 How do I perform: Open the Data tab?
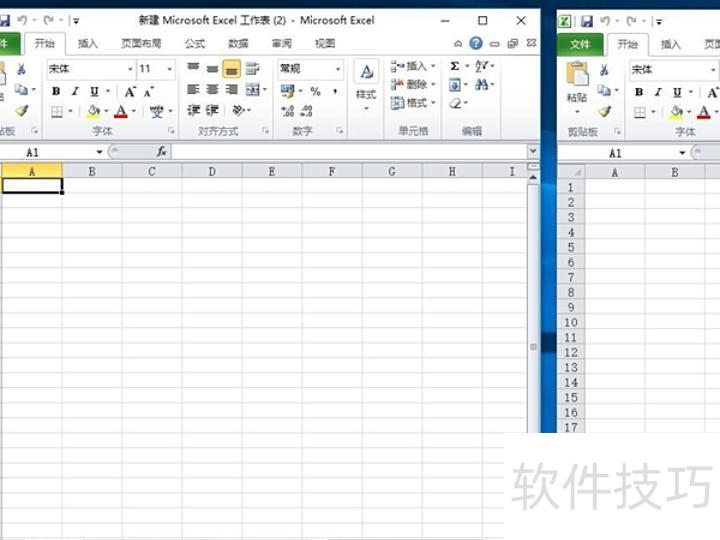point(238,44)
